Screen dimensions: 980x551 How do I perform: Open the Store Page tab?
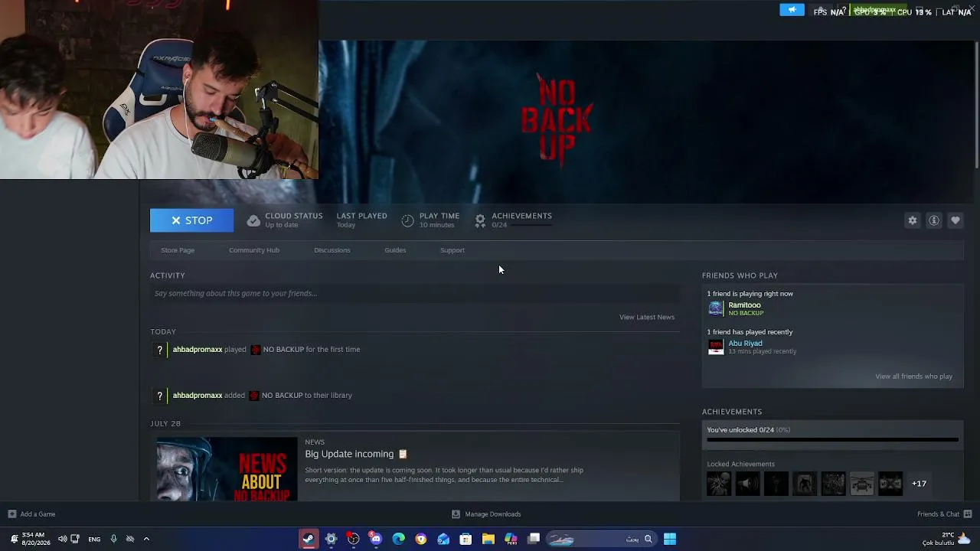(x=178, y=250)
